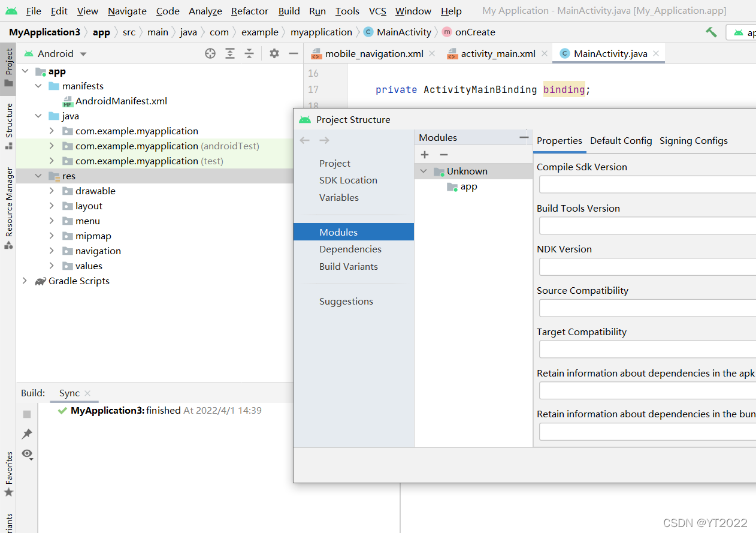This screenshot has height=533, width=756.
Task: Open the Android view dropdown
Action: coord(56,53)
